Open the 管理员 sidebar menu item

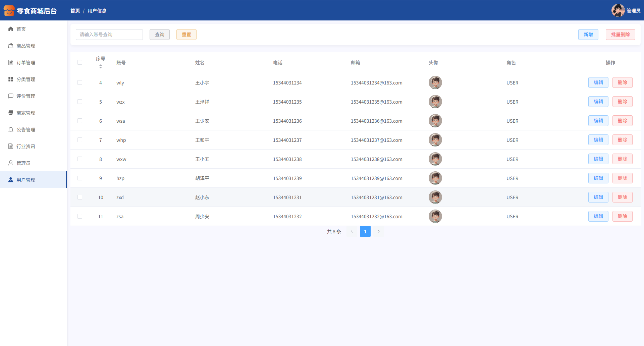[x=23, y=163]
